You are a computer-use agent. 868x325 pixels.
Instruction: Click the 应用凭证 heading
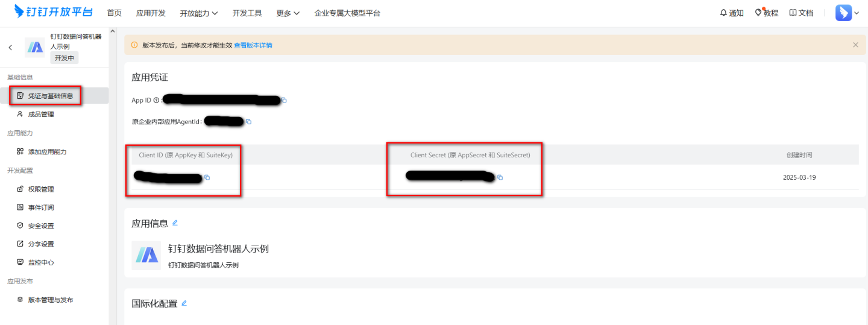click(150, 77)
